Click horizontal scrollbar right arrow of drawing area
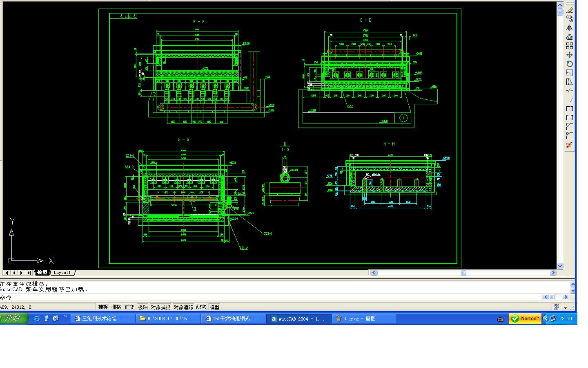 [x=553, y=273]
